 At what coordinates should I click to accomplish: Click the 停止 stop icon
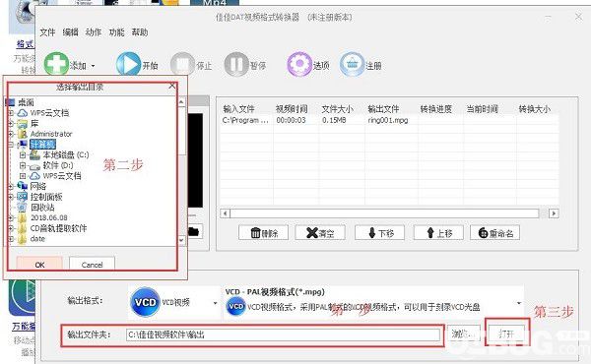(x=182, y=64)
